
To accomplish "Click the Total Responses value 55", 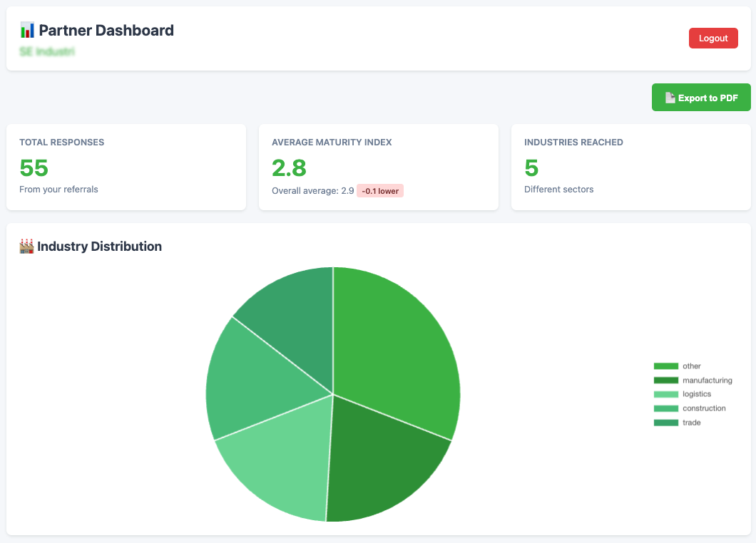I will (x=34, y=168).
